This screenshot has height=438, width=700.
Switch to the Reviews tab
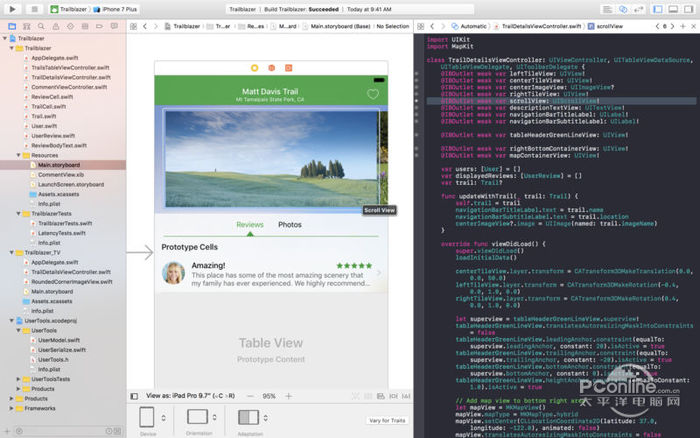(250, 225)
